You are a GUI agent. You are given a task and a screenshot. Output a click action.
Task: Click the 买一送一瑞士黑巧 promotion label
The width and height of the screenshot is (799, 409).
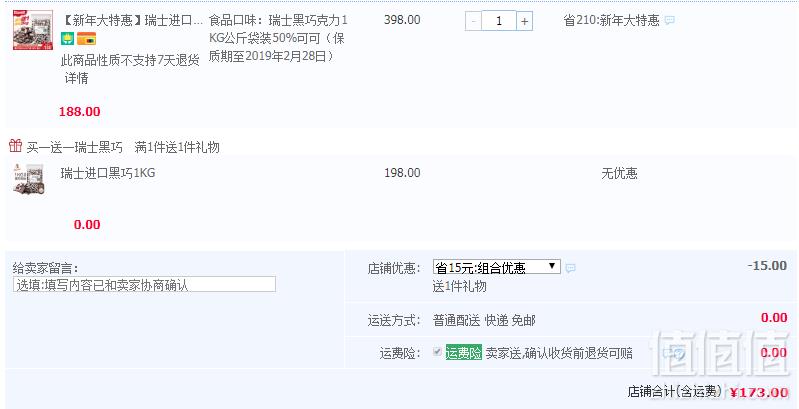[x=74, y=148]
